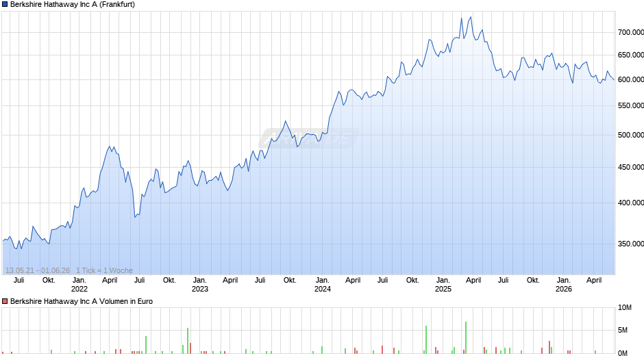Click the 600.000 price axis label
644x360 pixels.
pyautogui.click(x=631, y=79)
